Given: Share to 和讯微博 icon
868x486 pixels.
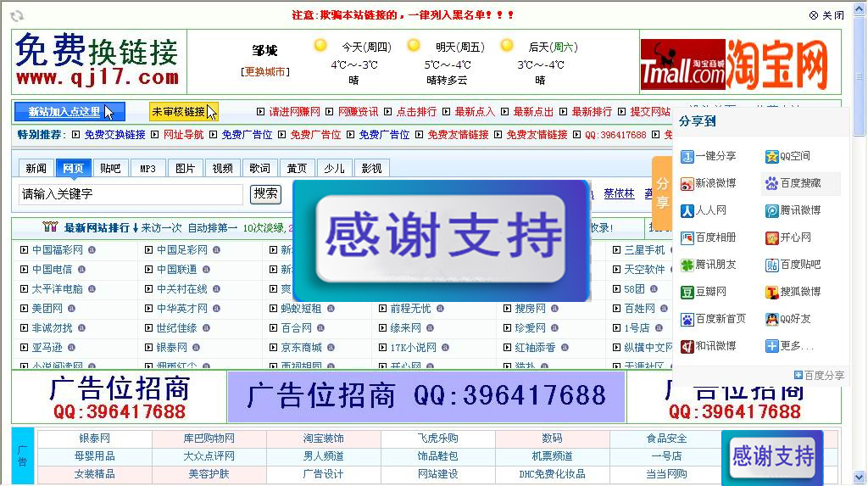Looking at the screenshot, I should point(687,347).
